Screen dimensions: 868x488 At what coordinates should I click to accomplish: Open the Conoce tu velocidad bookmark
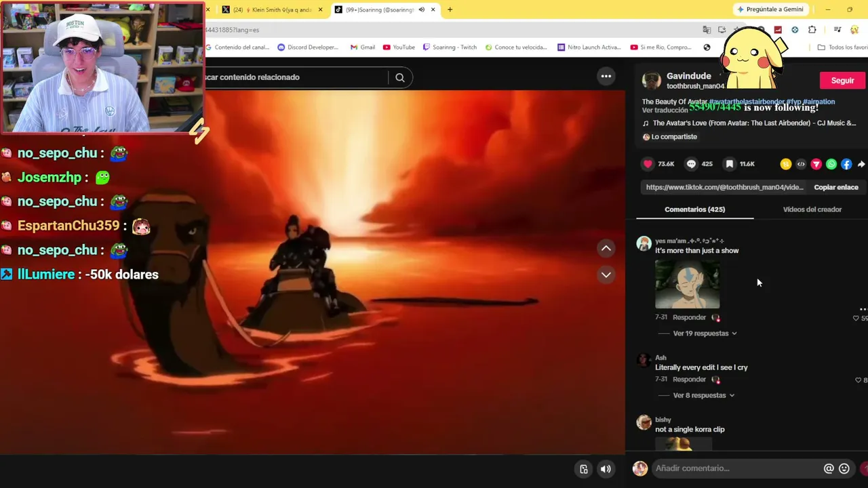click(516, 47)
